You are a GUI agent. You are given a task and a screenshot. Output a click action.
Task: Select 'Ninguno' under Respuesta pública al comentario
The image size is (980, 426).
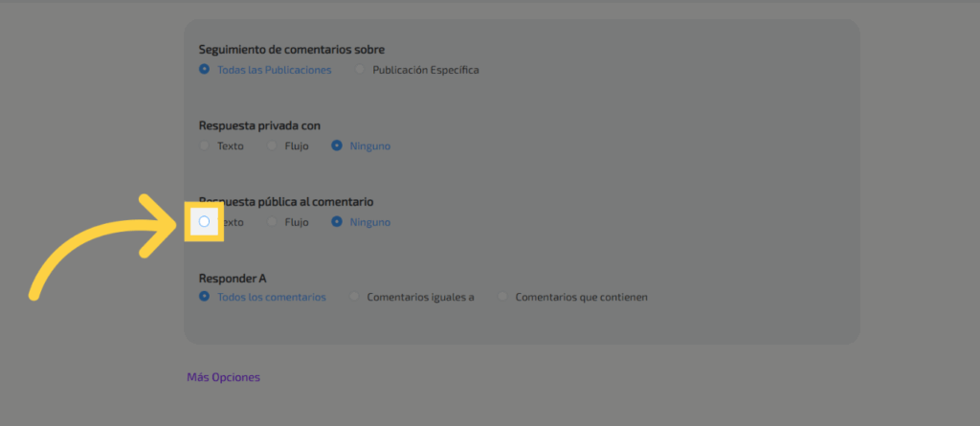[x=337, y=222]
